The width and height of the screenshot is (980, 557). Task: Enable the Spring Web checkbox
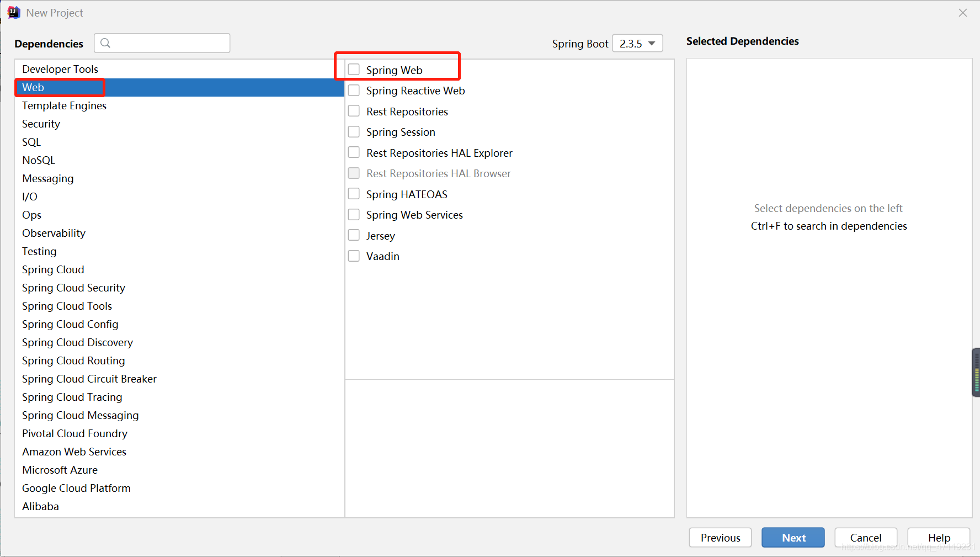coord(354,70)
